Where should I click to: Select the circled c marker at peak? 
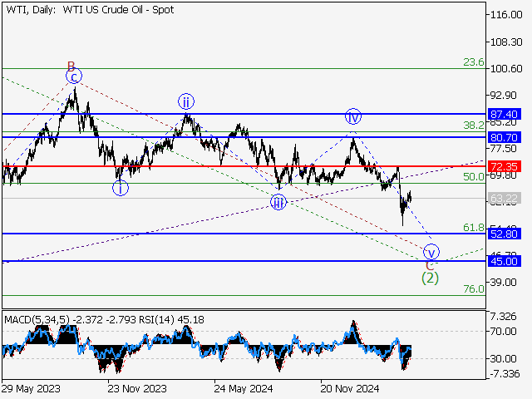(x=74, y=78)
